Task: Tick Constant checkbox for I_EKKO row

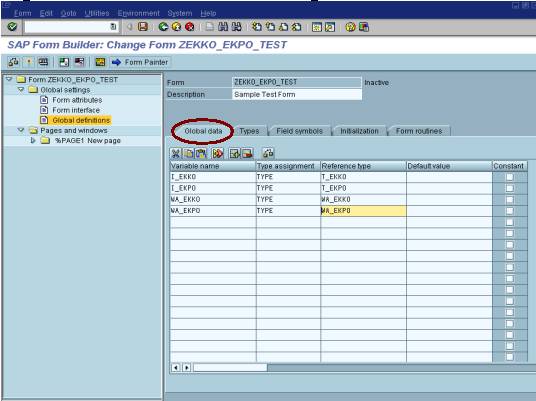Action: click(510, 177)
